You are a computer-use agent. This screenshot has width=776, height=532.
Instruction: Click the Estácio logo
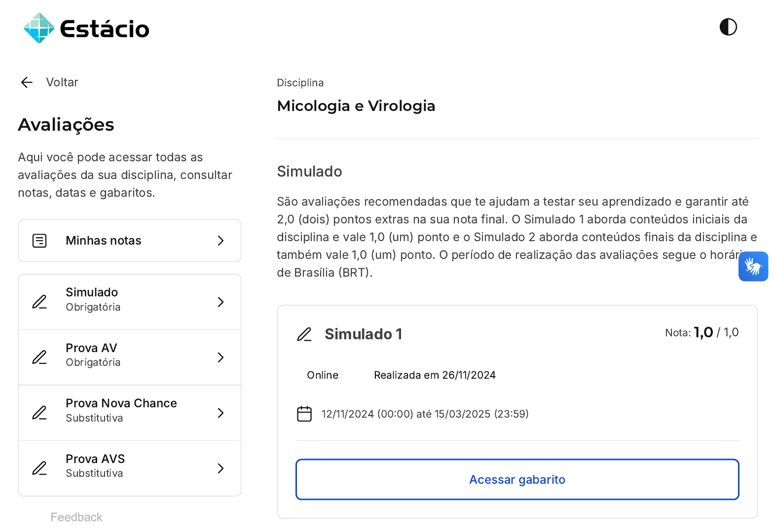tap(87, 29)
